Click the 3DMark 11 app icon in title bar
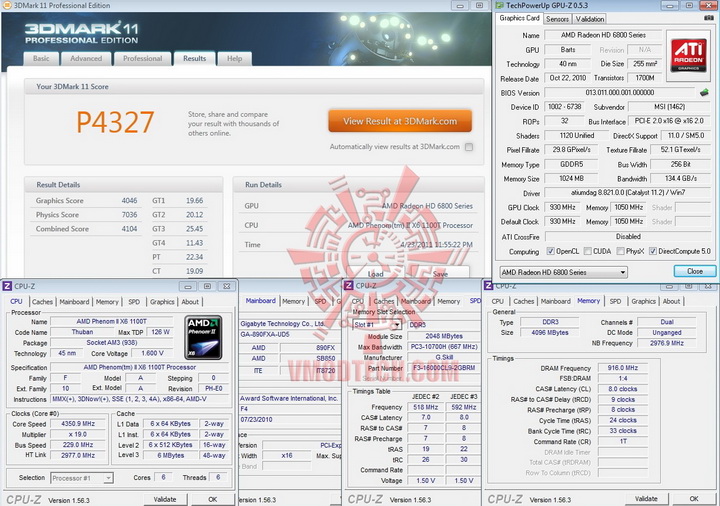720x506 pixels. point(7,6)
